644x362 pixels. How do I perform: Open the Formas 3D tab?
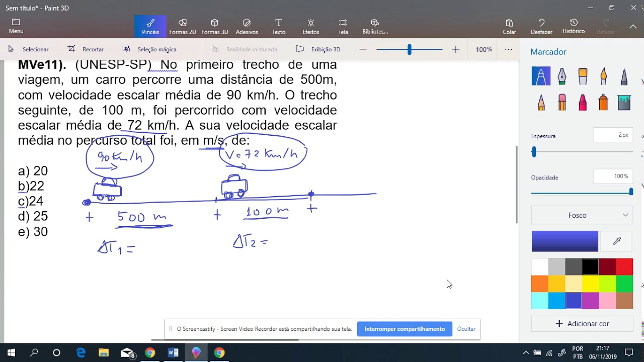(215, 27)
